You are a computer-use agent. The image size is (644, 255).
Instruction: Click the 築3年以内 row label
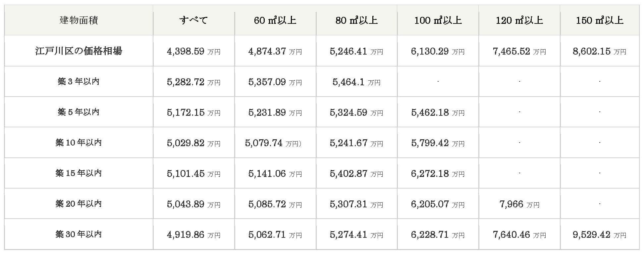pyautogui.click(x=79, y=81)
